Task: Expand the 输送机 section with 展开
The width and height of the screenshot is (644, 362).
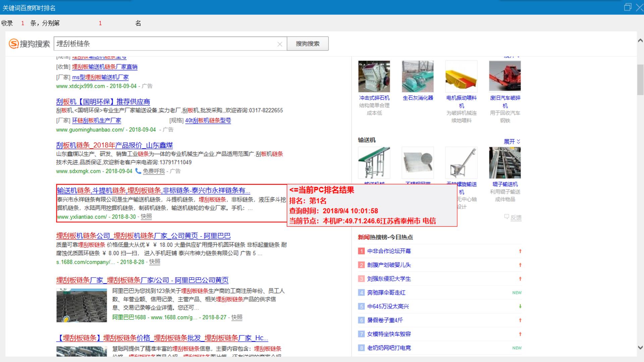Action: tap(512, 141)
